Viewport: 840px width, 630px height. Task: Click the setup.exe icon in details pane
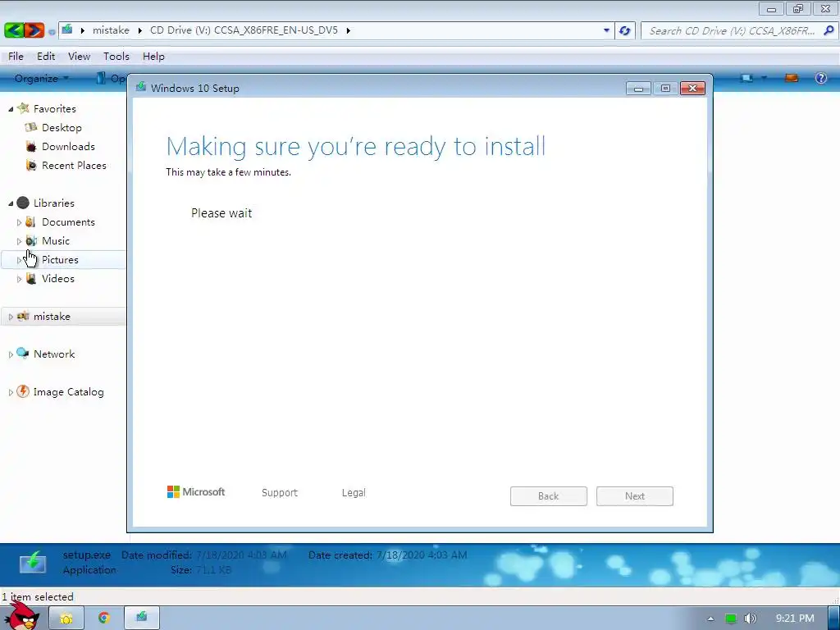point(33,563)
